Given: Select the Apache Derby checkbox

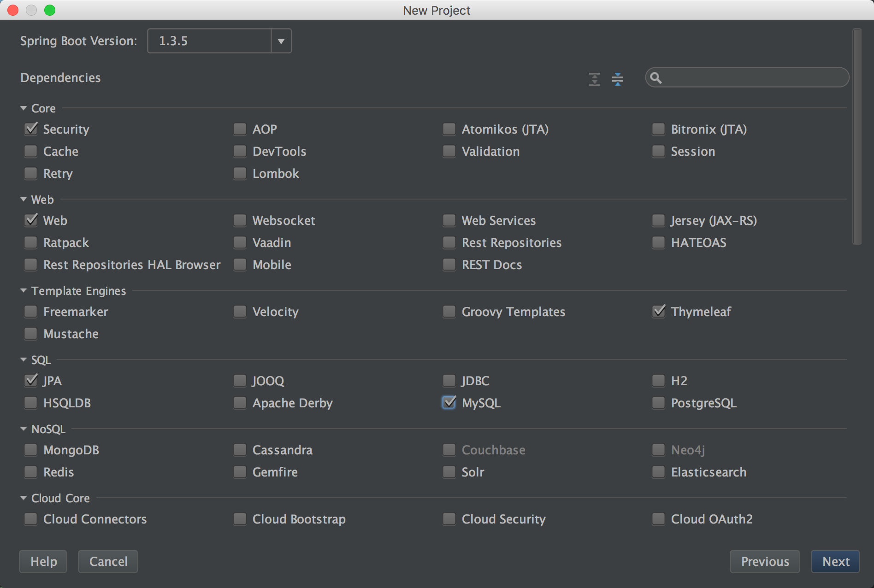Looking at the screenshot, I should [240, 402].
